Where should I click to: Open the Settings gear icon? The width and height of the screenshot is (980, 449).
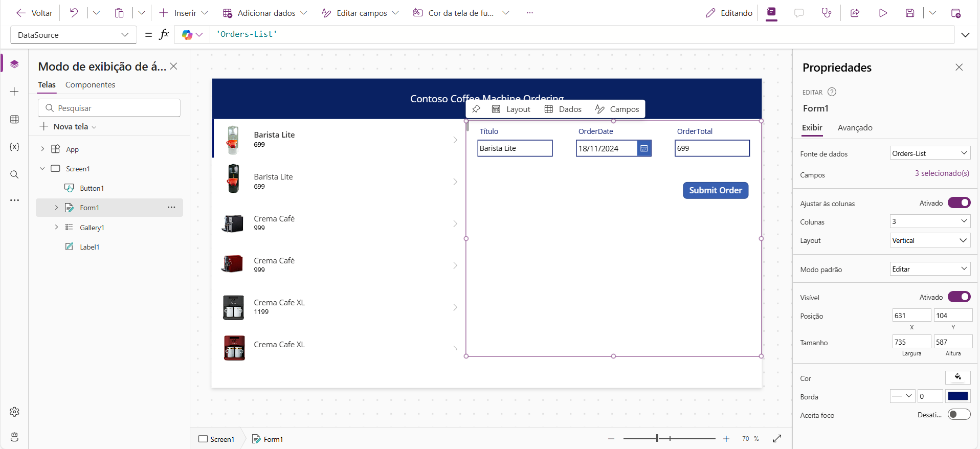coord(14,412)
